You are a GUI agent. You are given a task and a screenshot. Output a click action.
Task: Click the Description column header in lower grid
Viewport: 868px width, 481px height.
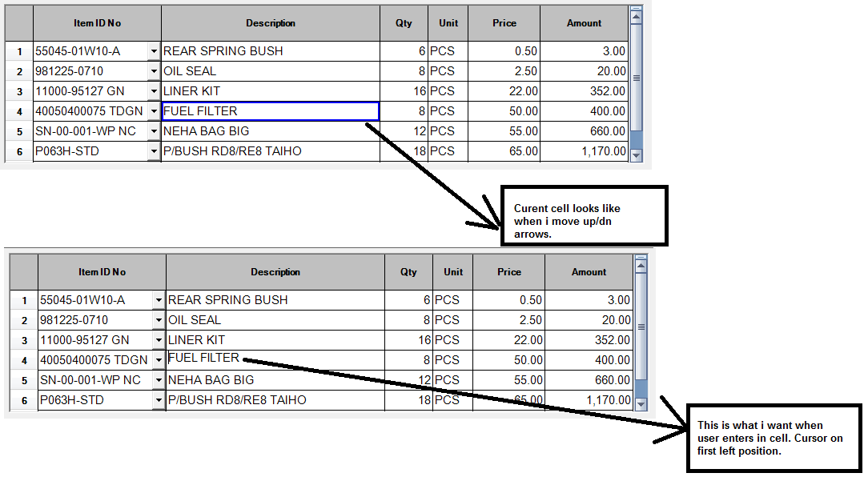(275, 272)
